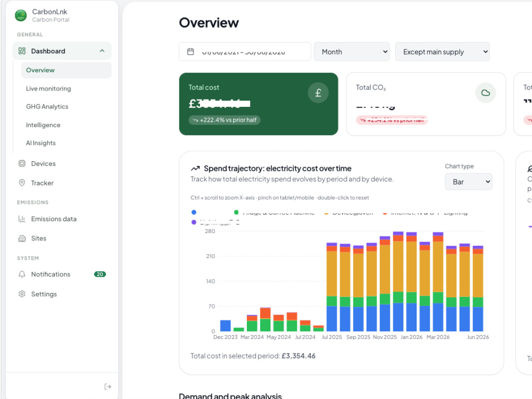
Task: Open the Tracker label in the sidebar
Action: point(42,183)
